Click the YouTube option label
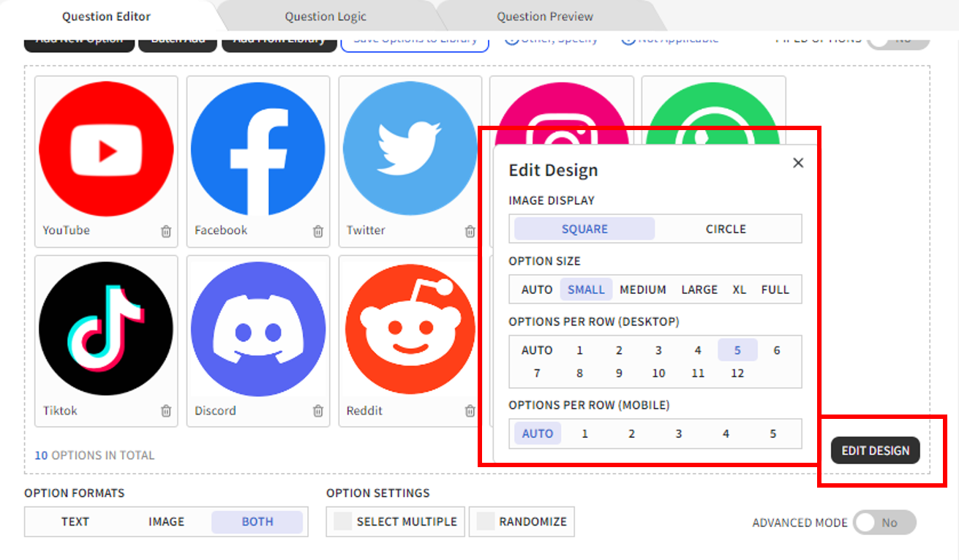 (66, 230)
